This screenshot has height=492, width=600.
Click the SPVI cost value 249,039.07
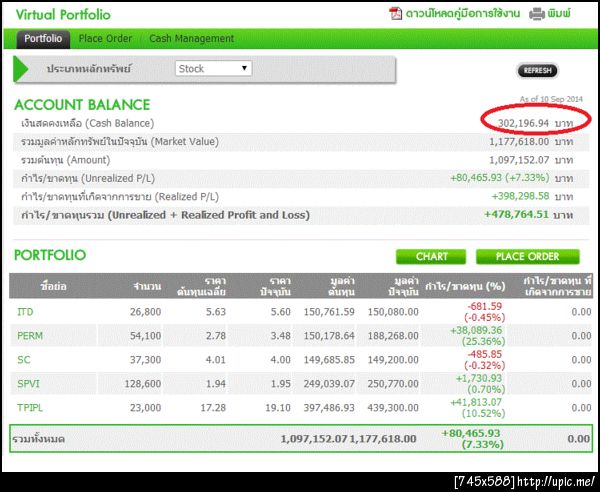(x=329, y=384)
